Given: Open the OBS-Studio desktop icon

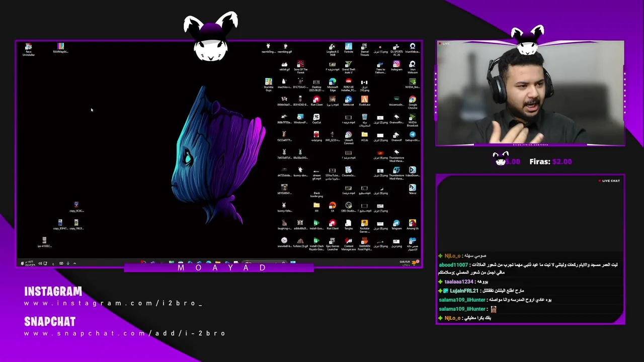Looking at the screenshot, I should [x=348, y=207].
